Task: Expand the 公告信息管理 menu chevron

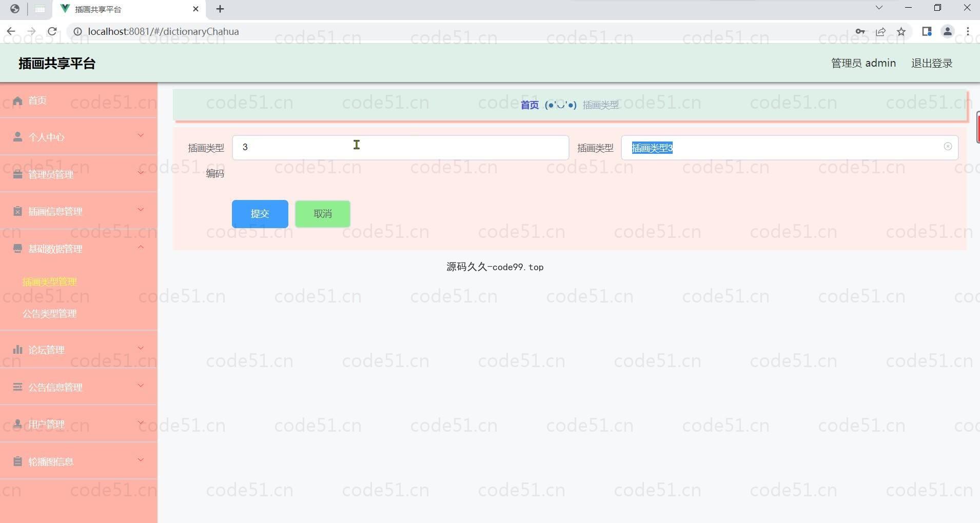Action: click(x=141, y=386)
